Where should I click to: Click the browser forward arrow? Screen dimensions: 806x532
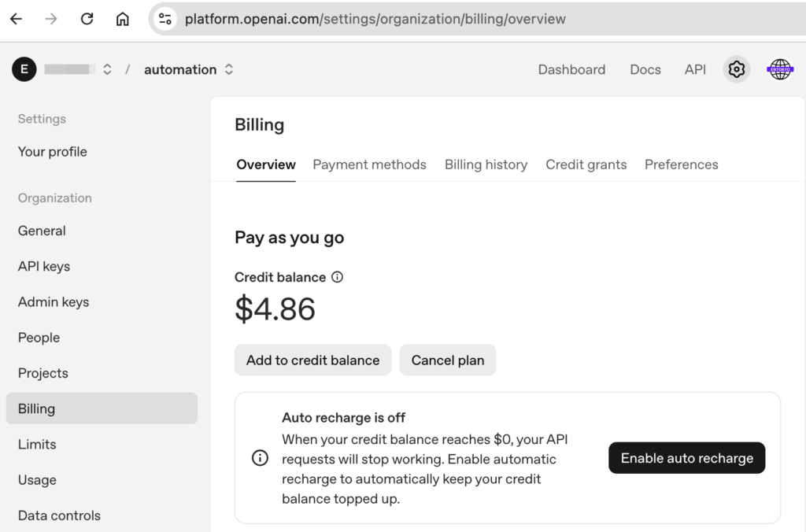point(51,19)
